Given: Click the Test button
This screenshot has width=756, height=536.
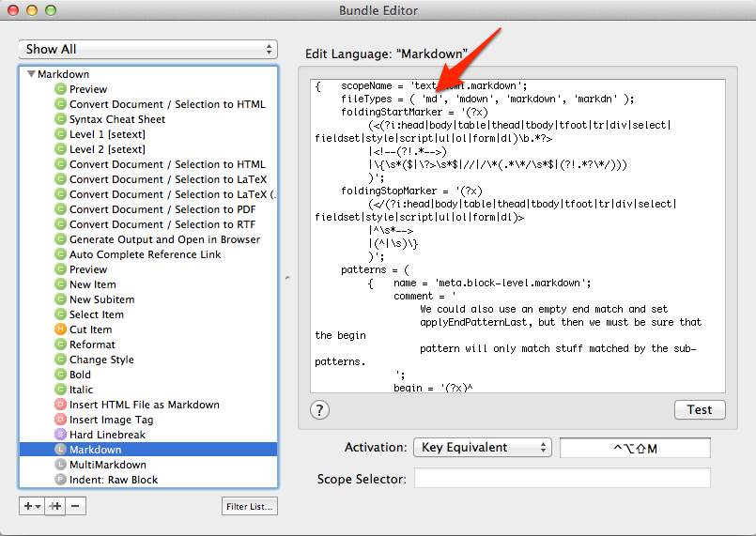Looking at the screenshot, I should (x=700, y=409).
